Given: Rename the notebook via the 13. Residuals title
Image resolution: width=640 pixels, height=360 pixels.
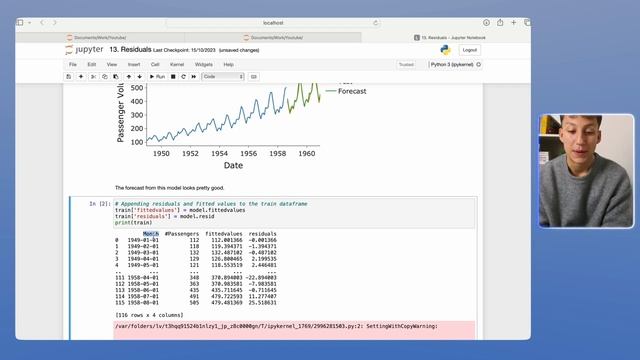Looking at the screenshot, I should (x=130, y=50).
